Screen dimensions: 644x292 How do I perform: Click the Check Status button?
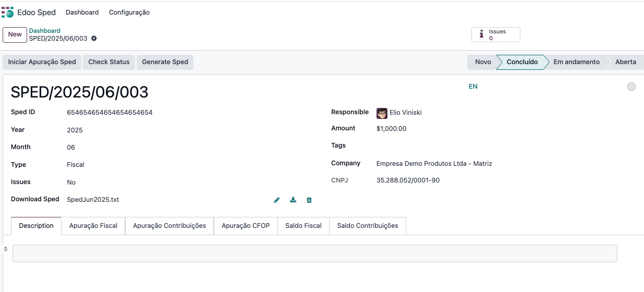pos(109,62)
